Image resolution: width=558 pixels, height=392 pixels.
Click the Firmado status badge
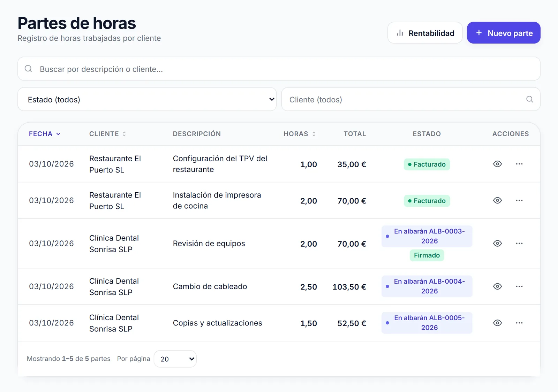pyautogui.click(x=427, y=255)
